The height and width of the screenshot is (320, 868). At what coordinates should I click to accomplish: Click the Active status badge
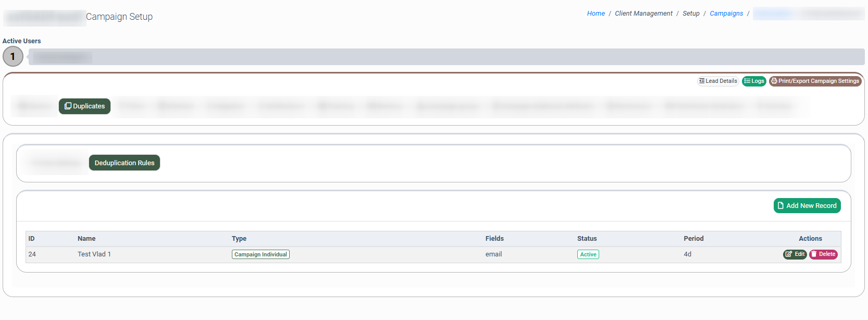(588, 255)
